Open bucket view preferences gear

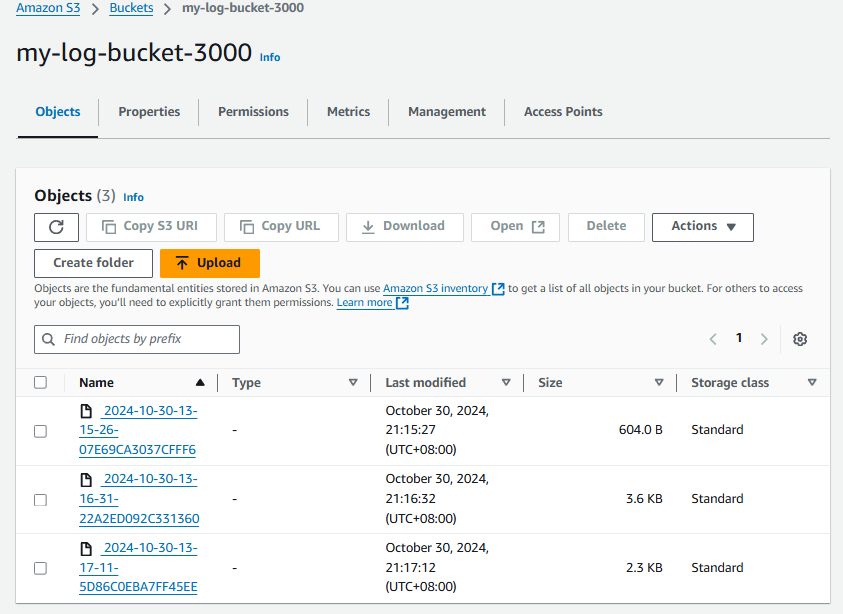[x=799, y=339]
